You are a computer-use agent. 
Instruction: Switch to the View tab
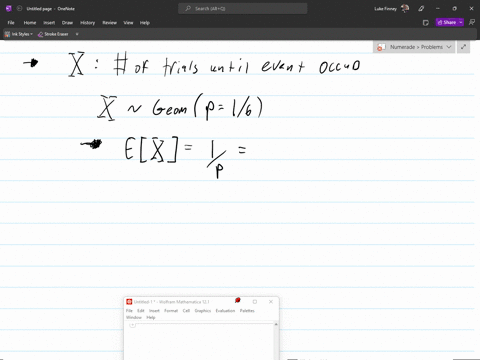[x=128, y=23]
